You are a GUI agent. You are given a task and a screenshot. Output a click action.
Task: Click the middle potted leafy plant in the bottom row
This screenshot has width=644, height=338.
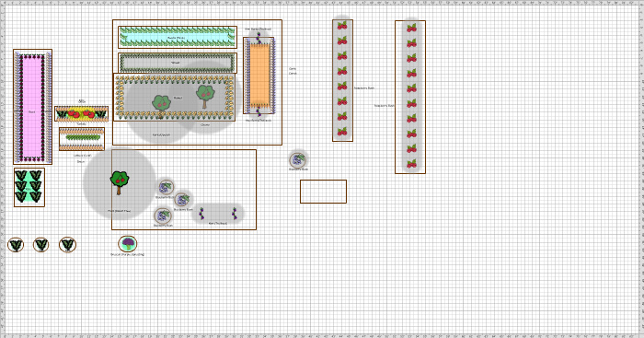pyautogui.click(x=41, y=245)
